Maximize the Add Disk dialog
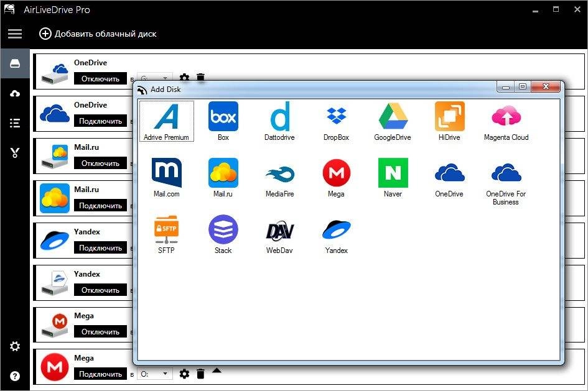 [523, 86]
